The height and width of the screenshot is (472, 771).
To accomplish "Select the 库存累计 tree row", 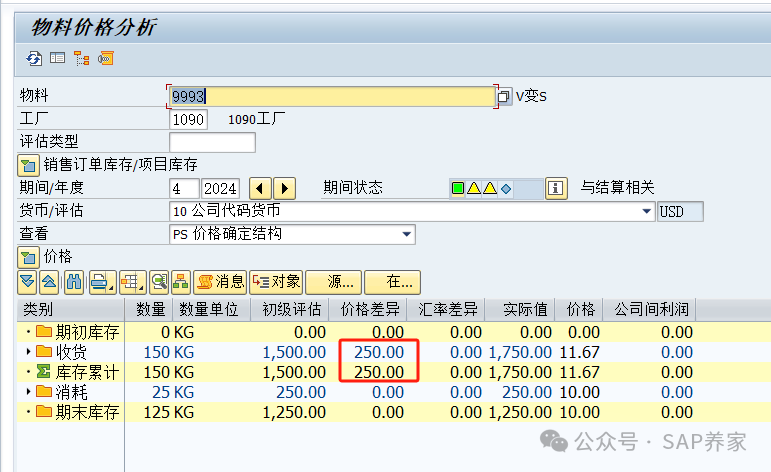I will tap(71, 372).
